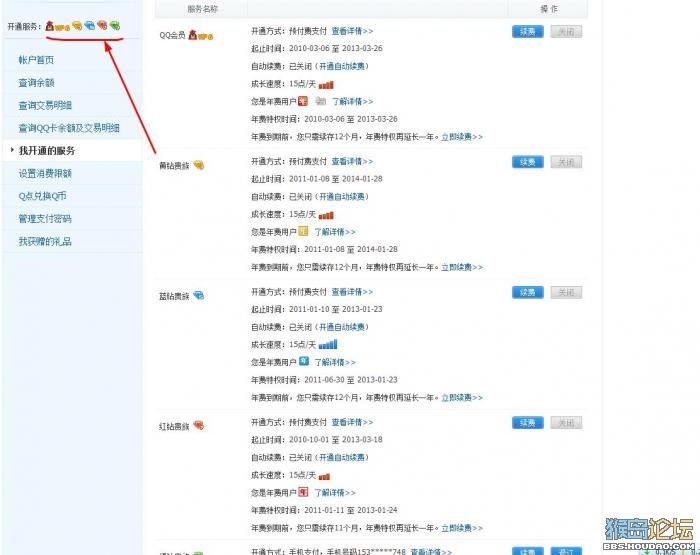Viewport: 700px width, 555px height.
Task: Click 续费 button for QQ会员
Action: point(528,32)
